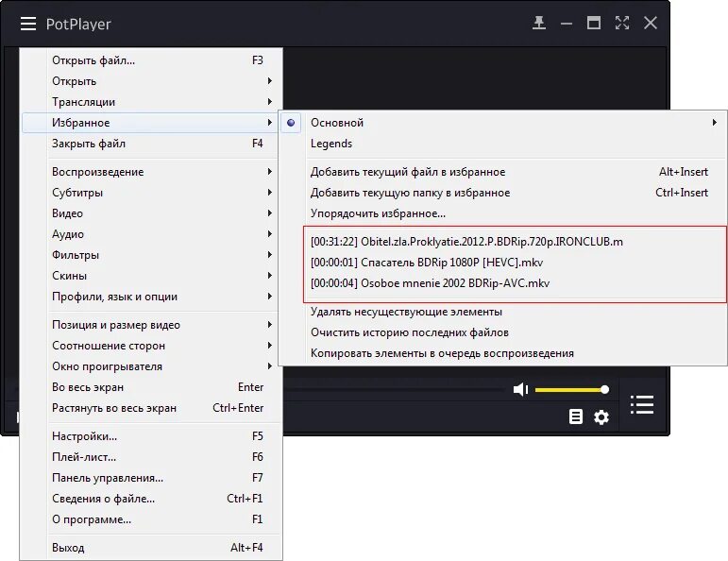The width and height of the screenshot is (728, 561).
Task: Choose Закрыть файл menu item
Action: tap(152, 144)
